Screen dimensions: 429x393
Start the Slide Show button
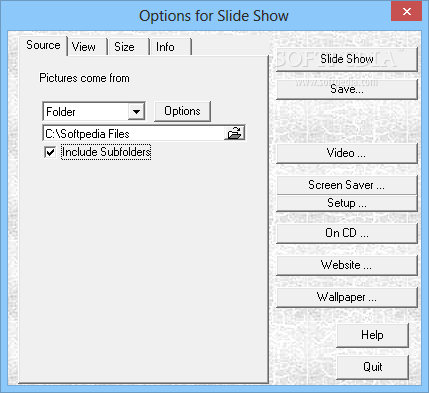[x=347, y=59]
